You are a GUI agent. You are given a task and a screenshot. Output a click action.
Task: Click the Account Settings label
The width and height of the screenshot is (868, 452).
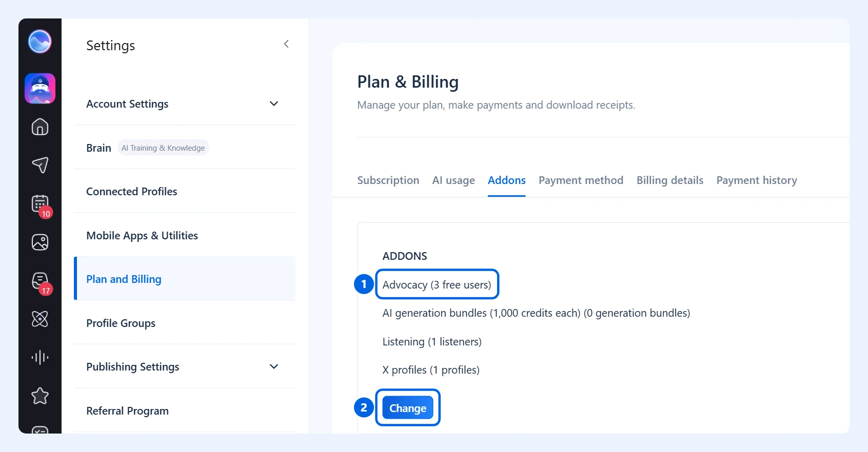click(x=127, y=104)
